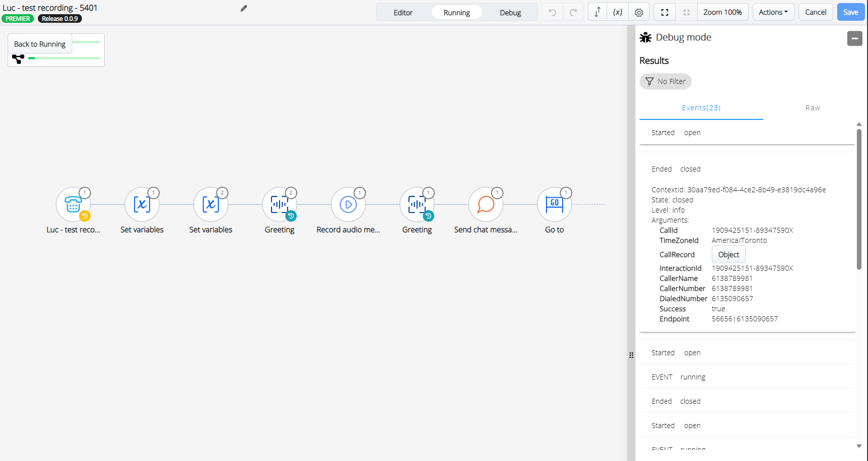Open variables panel with the (x) icon
The width and height of the screenshot is (868, 461).
[x=618, y=12]
